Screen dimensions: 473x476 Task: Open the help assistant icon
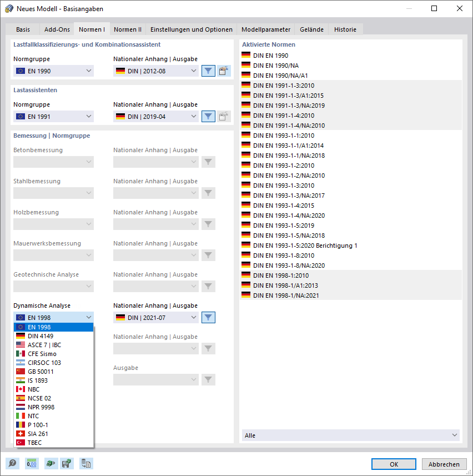pos(12,463)
